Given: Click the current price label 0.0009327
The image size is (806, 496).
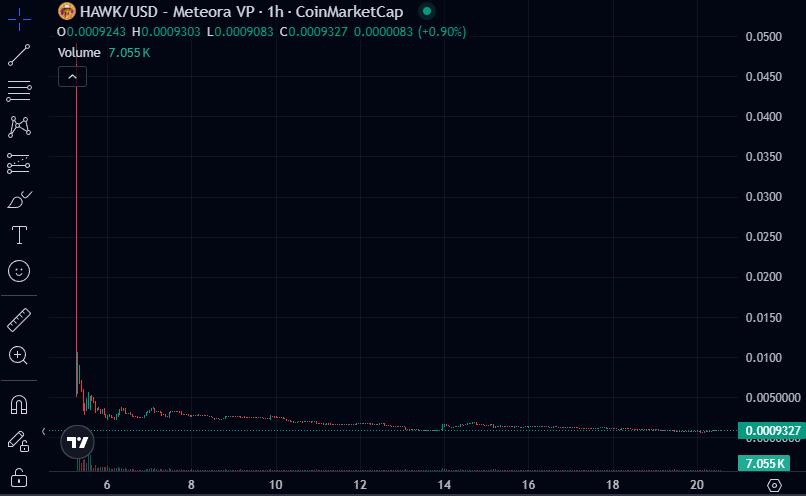Looking at the screenshot, I should tap(773, 430).
